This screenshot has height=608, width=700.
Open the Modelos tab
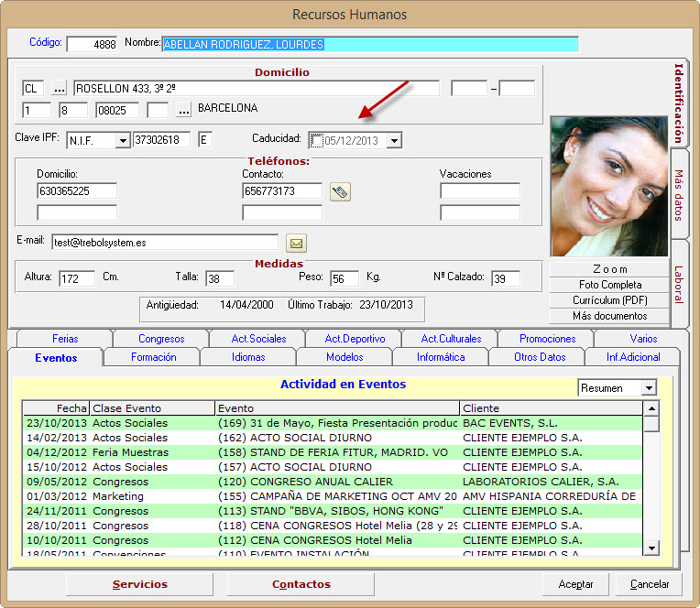point(345,357)
